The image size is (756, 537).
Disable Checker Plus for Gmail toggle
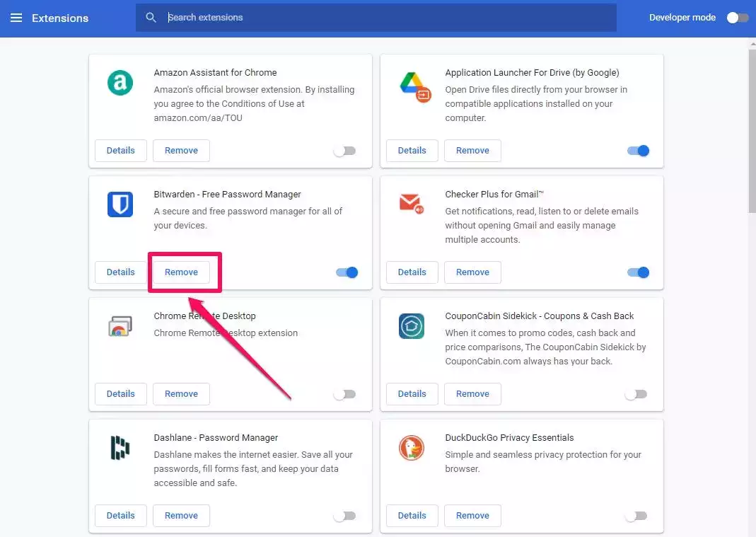pyautogui.click(x=638, y=272)
